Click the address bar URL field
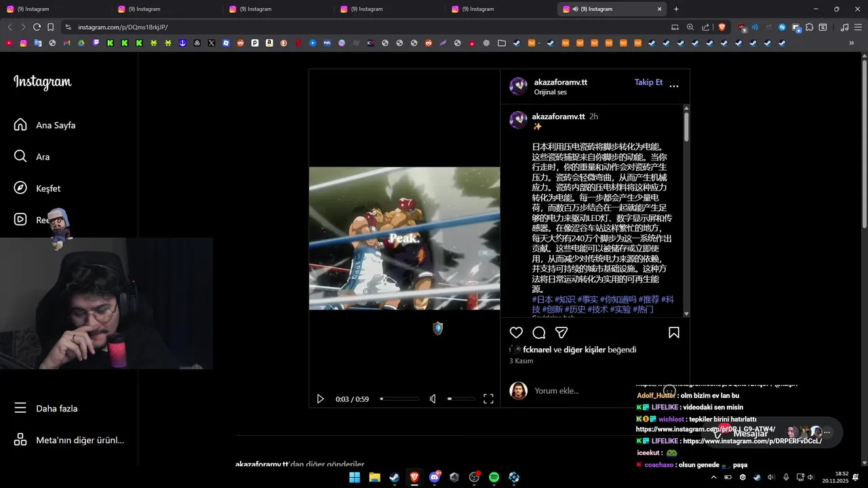 [x=366, y=27]
